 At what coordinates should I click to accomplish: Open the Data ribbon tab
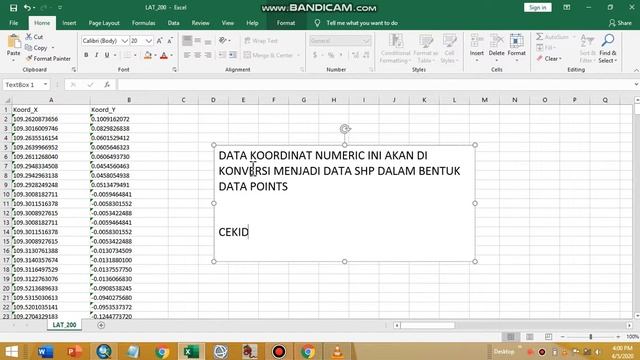(173, 23)
